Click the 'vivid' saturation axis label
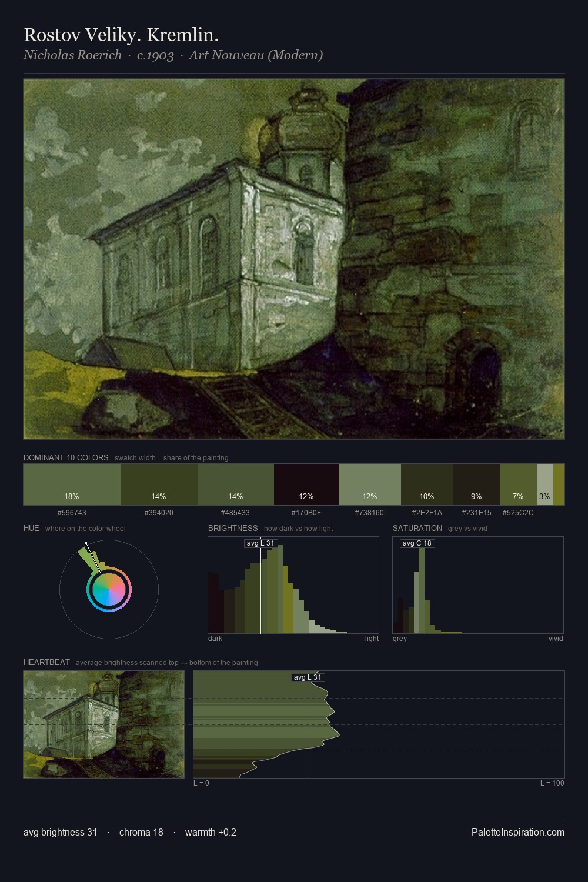588x882 pixels. [556, 639]
